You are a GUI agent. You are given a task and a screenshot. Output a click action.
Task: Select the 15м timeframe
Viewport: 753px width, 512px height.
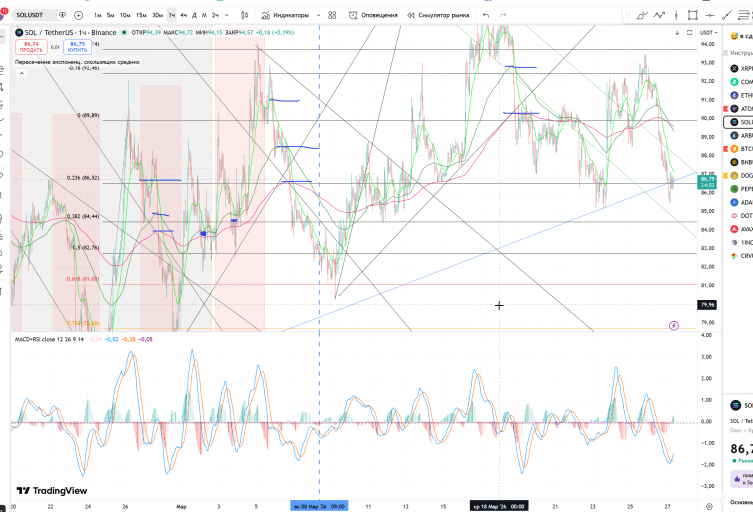point(141,15)
